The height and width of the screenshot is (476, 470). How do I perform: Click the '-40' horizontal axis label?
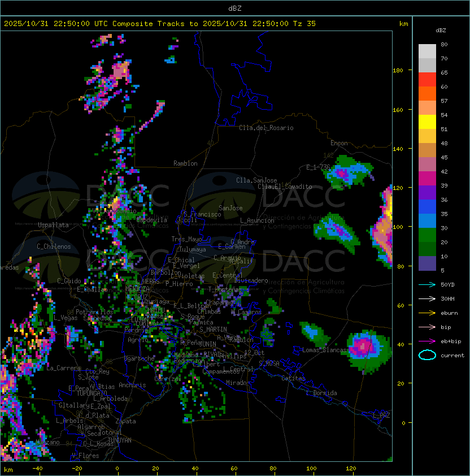37,469
